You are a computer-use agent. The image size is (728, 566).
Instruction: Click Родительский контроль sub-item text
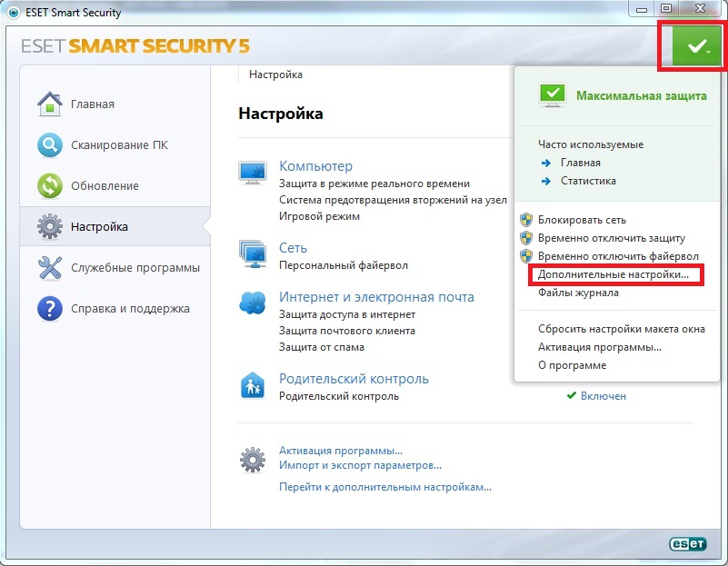(339, 396)
